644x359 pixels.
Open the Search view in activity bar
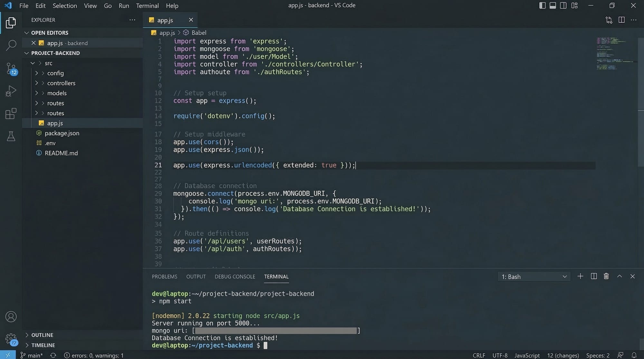tap(11, 45)
